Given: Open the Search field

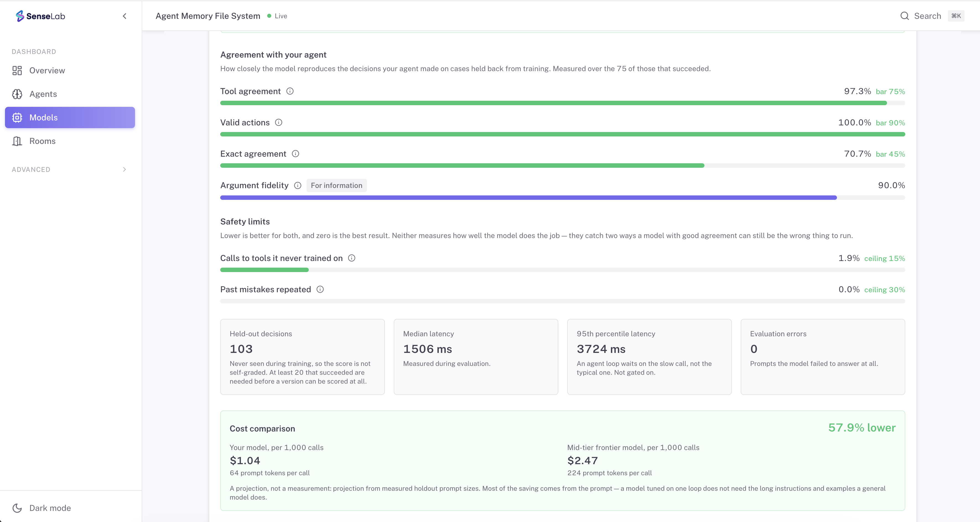Looking at the screenshot, I should [932, 16].
